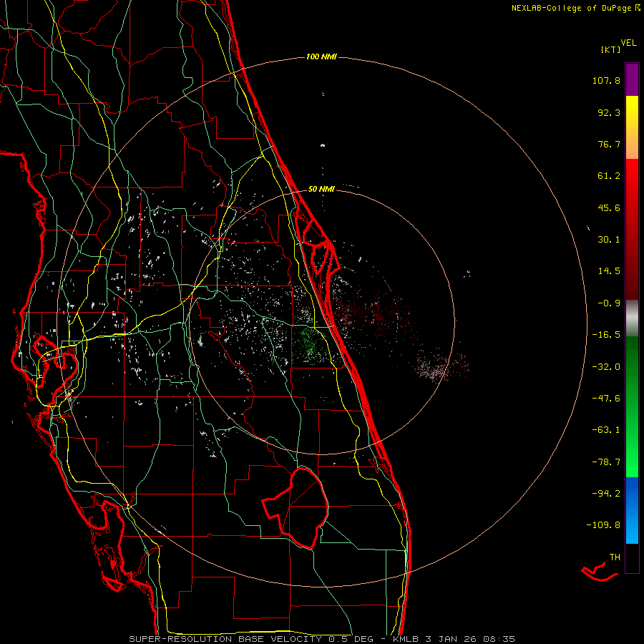Click the "-16.5" legend value
Screen dimensions: 644x644
tap(606, 335)
